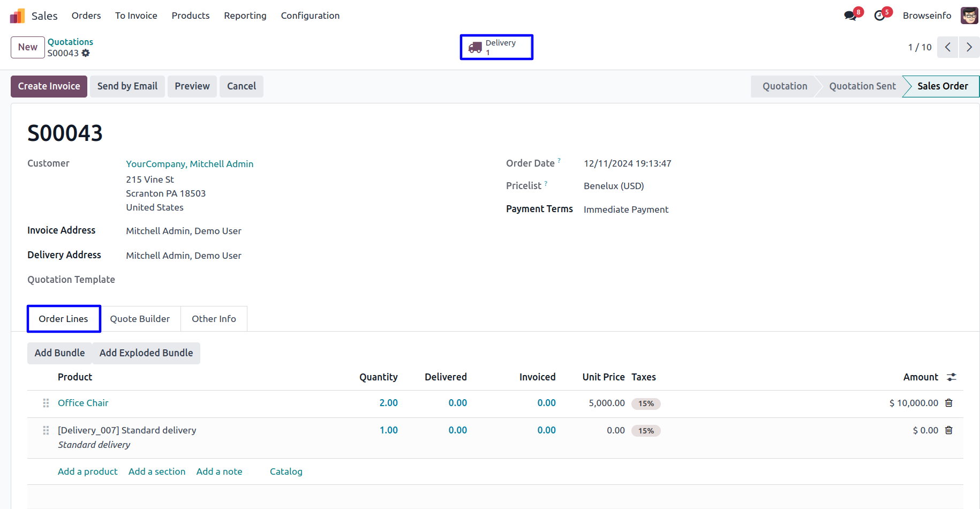This screenshot has width=980, height=509.
Task: Open the Configuration menu
Action: tap(310, 16)
